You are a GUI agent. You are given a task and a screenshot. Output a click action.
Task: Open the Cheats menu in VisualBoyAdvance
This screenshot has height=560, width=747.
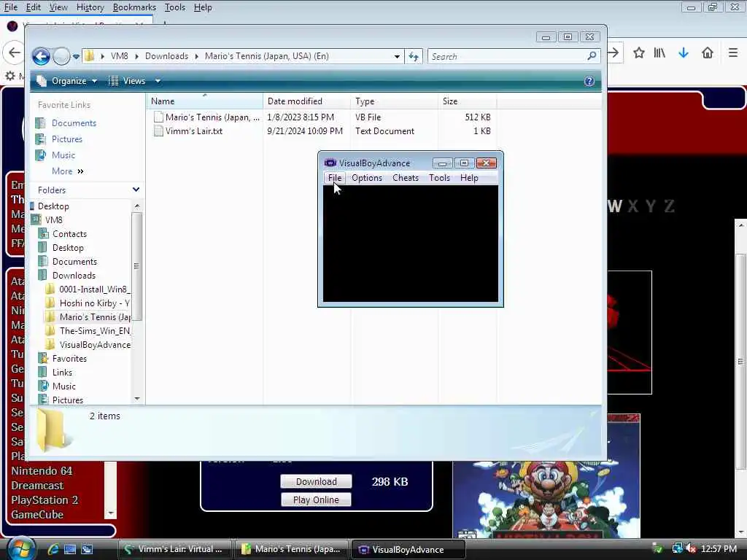[x=406, y=178]
